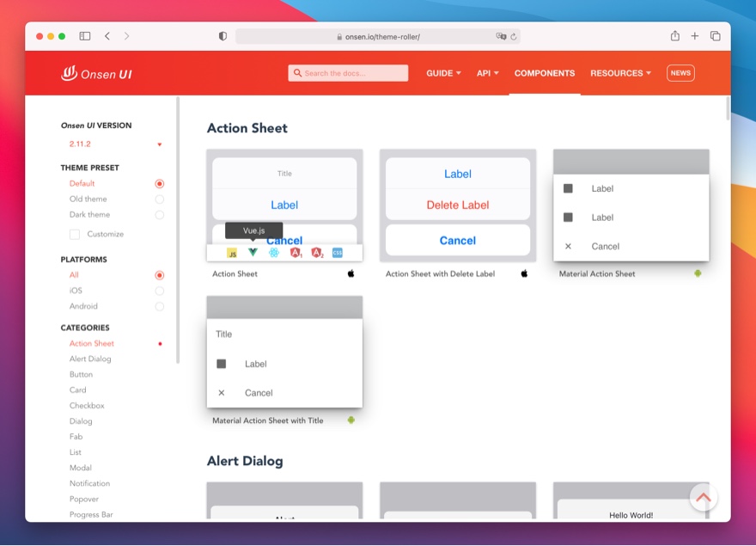Go to Alert Dialog category
Viewport: 756px width, 546px height.
90,359
